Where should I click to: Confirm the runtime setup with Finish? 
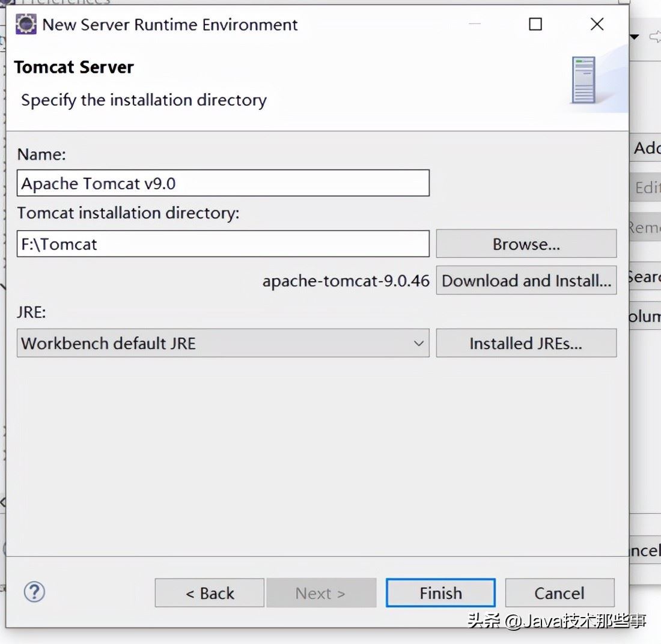[440, 593]
